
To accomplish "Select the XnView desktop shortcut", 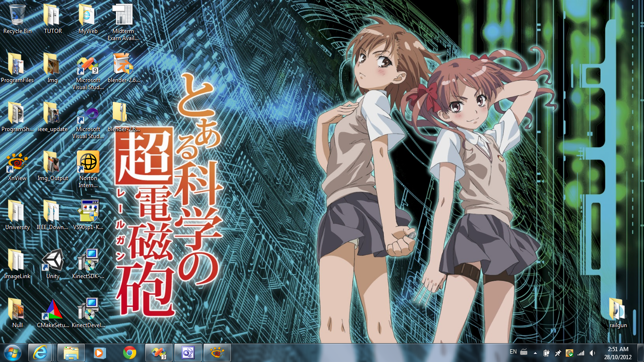I will click(x=17, y=166).
